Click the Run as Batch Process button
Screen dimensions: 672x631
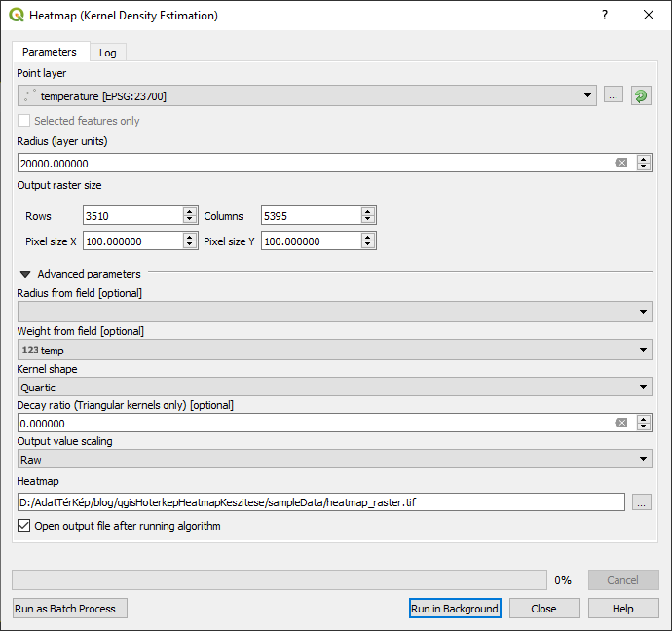tap(70, 609)
